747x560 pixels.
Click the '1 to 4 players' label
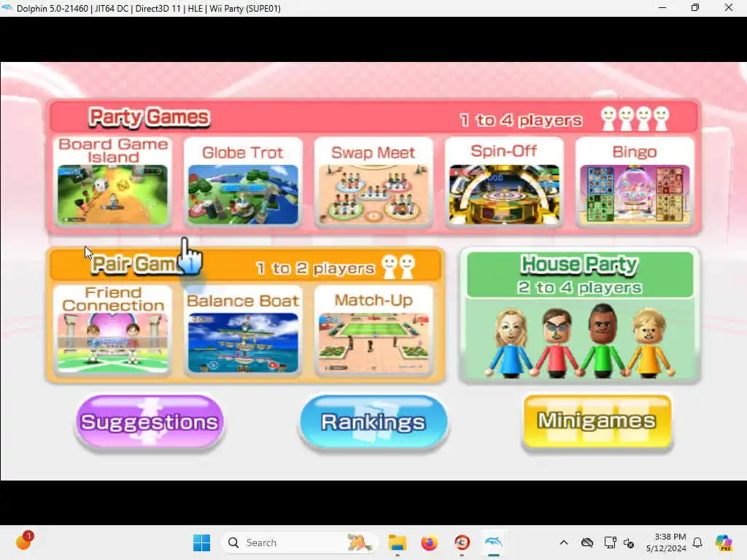(x=521, y=120)
